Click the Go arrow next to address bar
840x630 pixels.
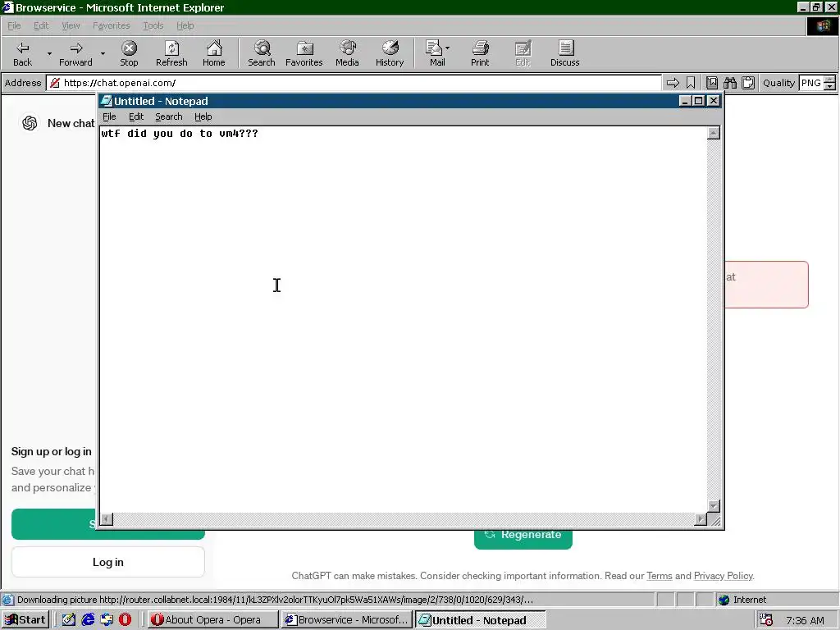[673, 83]
